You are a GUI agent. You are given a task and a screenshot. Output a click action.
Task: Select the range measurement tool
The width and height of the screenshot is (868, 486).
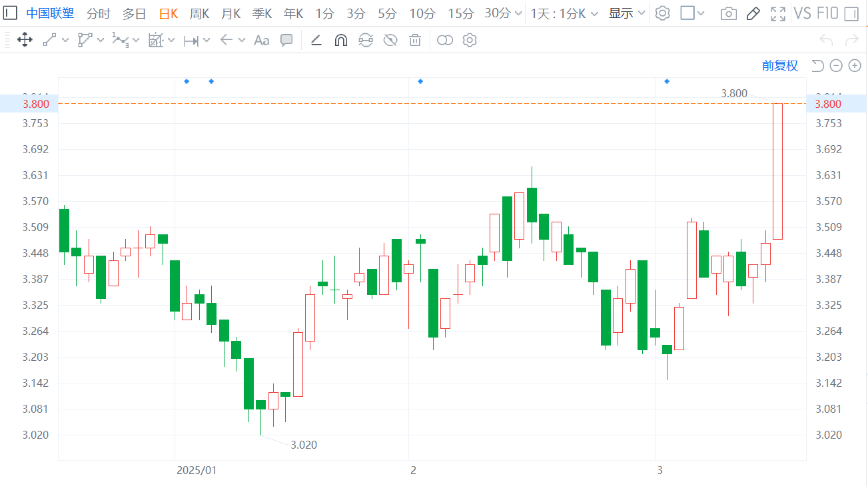tap(191, 41)
